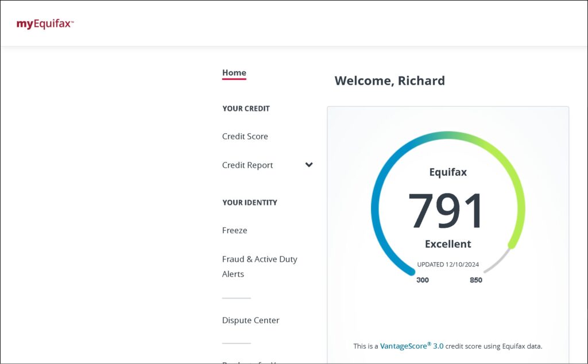Go to Credit Score in sidebar

click(245, 137)
